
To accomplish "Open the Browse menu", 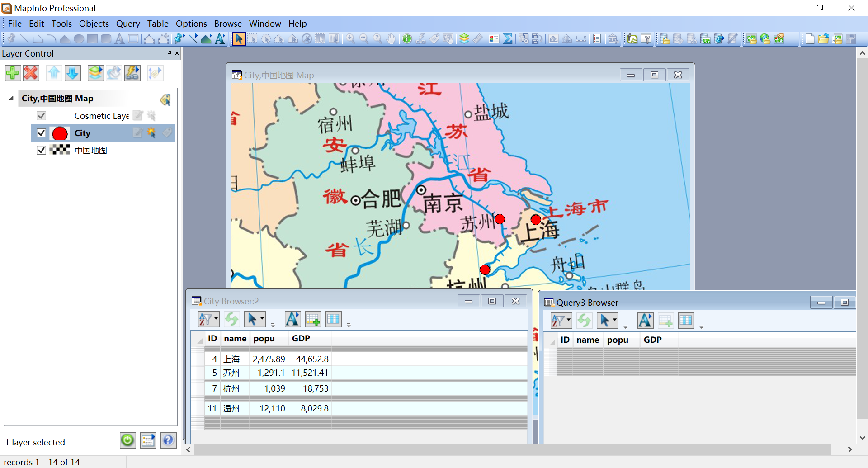I will tap(228, 24).
